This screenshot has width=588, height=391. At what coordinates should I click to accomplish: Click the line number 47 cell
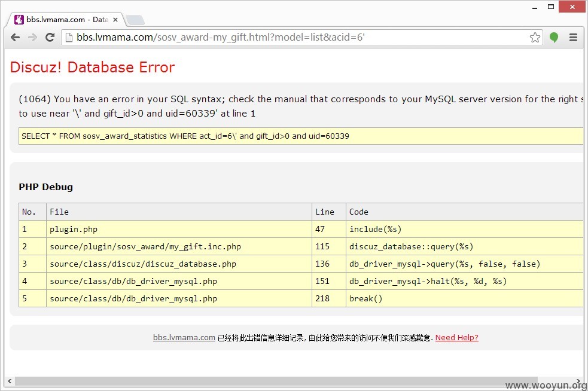[x=328, y=229]
